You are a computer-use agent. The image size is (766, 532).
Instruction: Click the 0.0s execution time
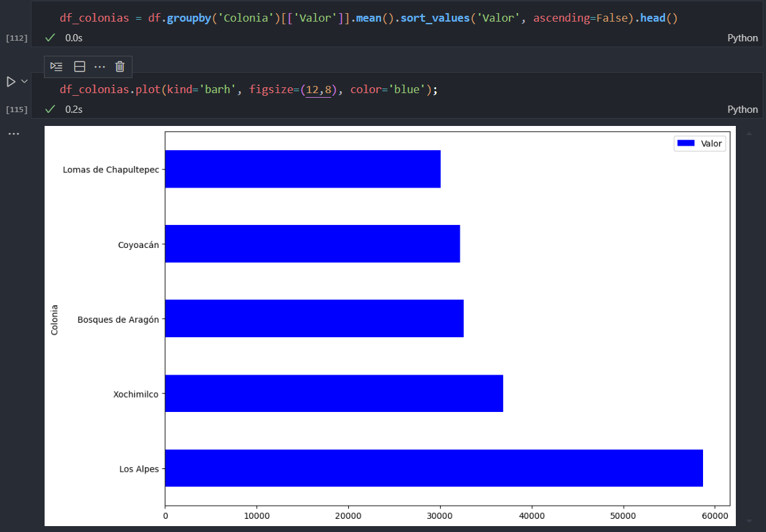(73, 37)
